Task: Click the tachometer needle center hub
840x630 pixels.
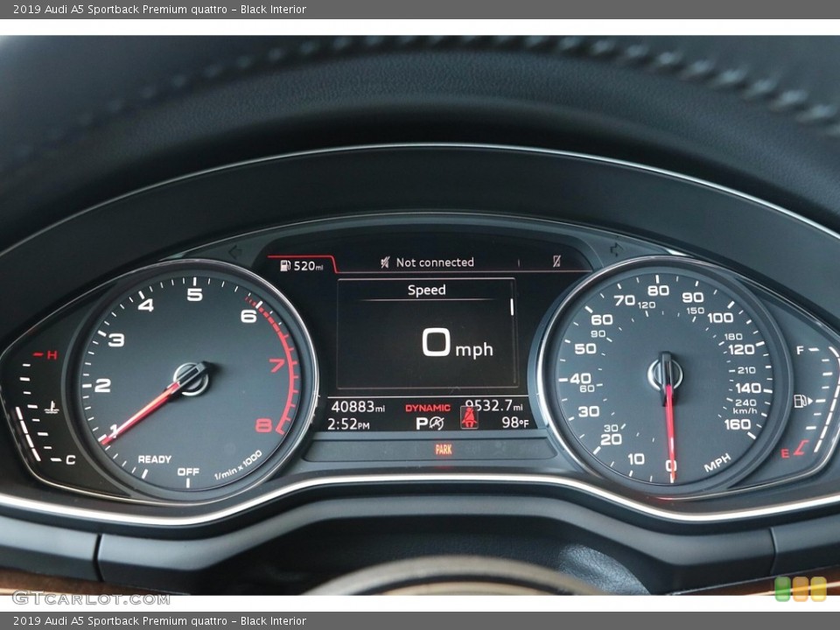Action: [x=192, y=379]
